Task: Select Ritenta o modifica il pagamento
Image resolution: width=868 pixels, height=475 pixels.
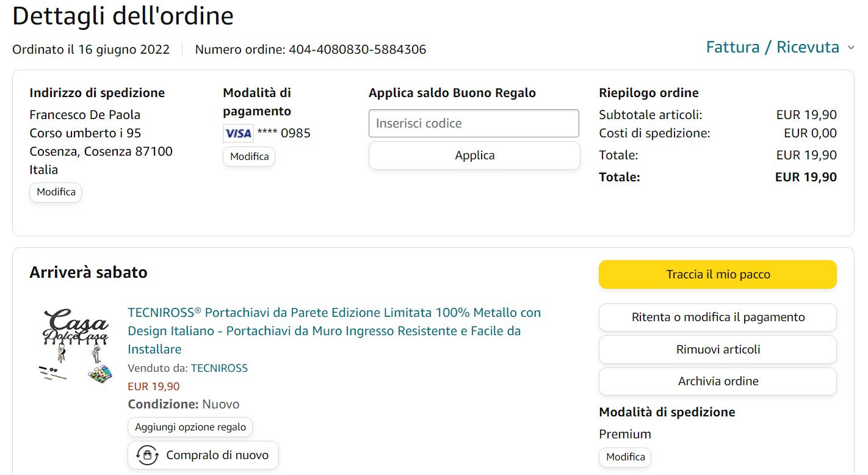Action: (x=718, y=317)
